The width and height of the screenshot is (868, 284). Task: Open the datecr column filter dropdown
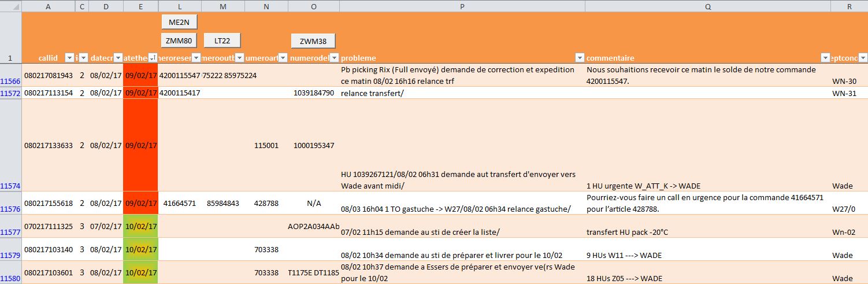[118, 58]
